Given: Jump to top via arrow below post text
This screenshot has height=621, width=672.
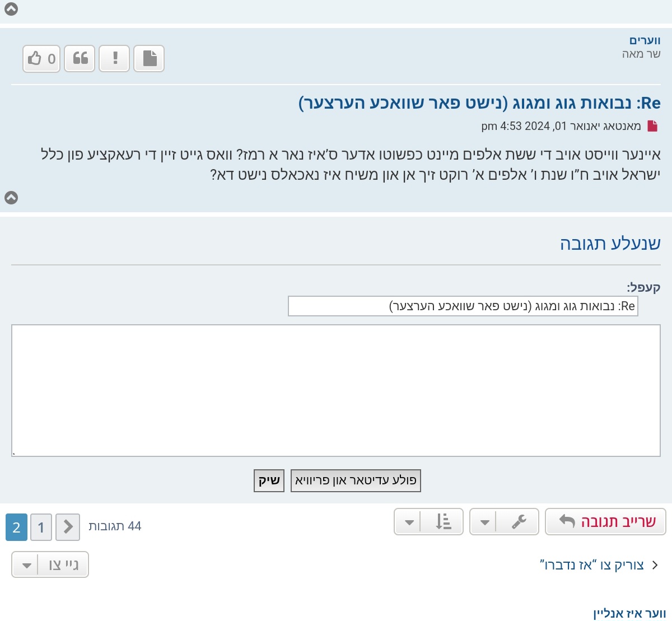Looking at the screenshot, I should pyautogui.click(x=11, y=198).
